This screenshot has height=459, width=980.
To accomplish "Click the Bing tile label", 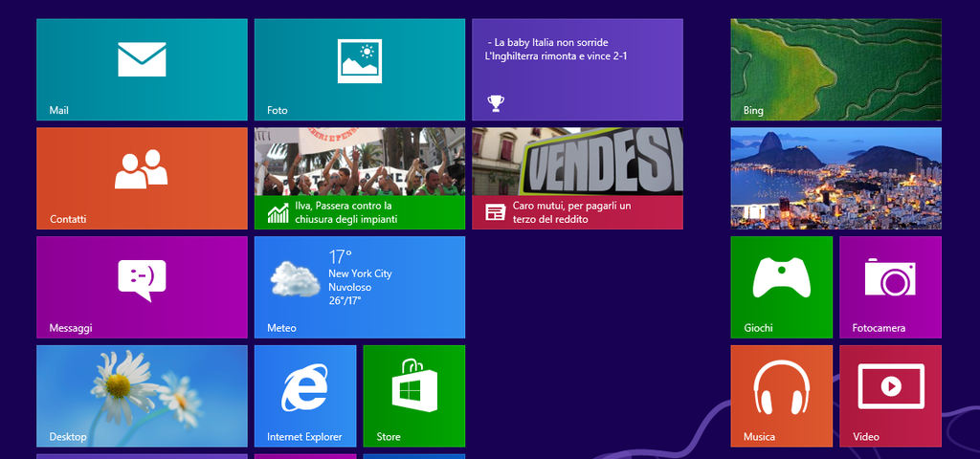I will [753, 111].
